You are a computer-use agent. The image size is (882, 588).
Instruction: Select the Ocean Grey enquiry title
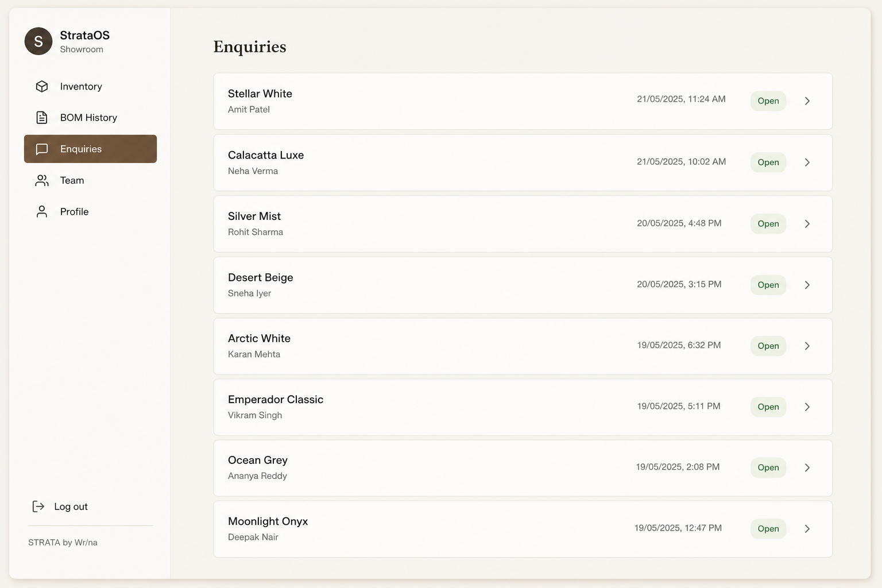click(258, 461)
